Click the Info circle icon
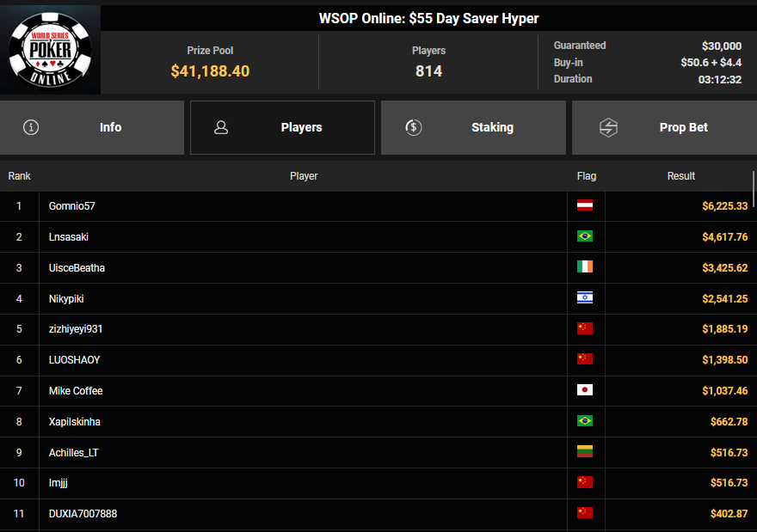The height and width of the screenshot is (532, 757). 32,127
